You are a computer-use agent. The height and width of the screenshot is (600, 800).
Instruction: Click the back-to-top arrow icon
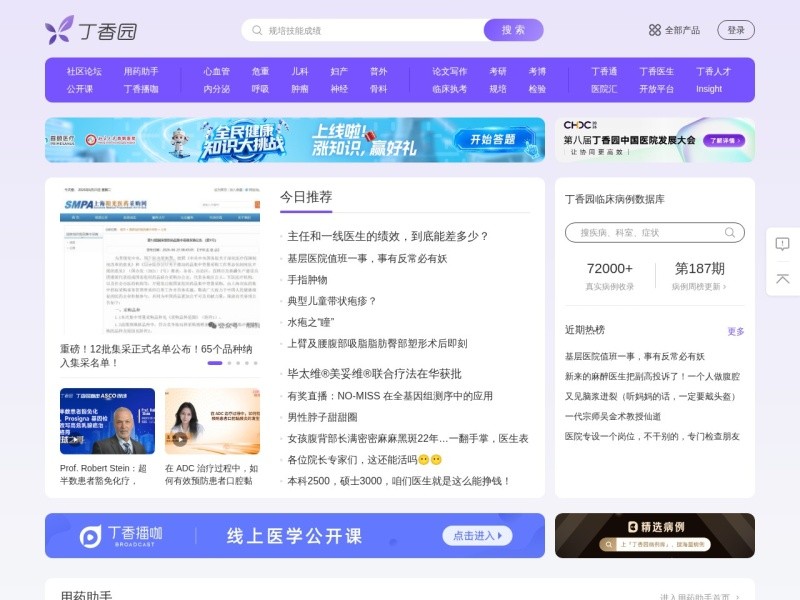pyautogui.click(x=782, y=279)
